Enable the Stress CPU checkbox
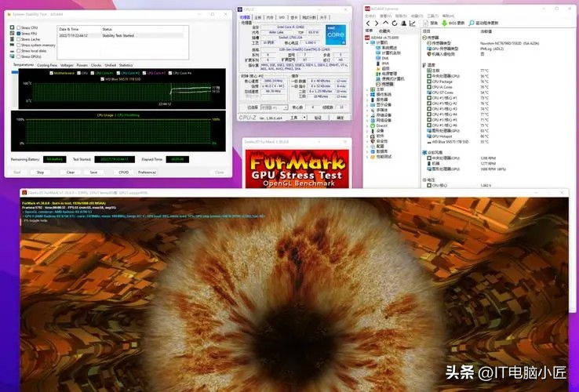 tap(19, 27)
